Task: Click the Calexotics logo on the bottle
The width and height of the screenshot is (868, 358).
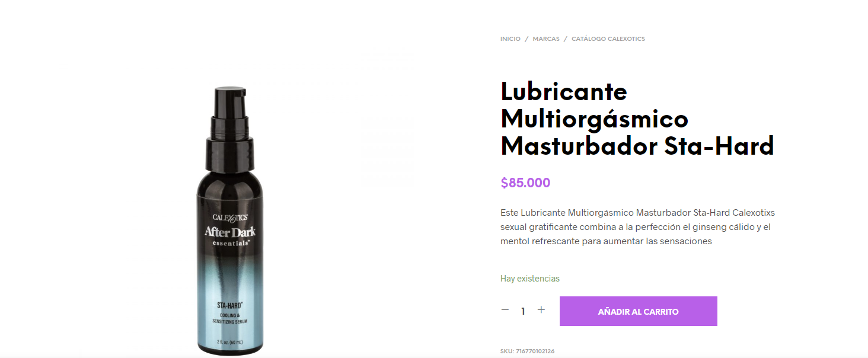Action: (x=230, y=218)
